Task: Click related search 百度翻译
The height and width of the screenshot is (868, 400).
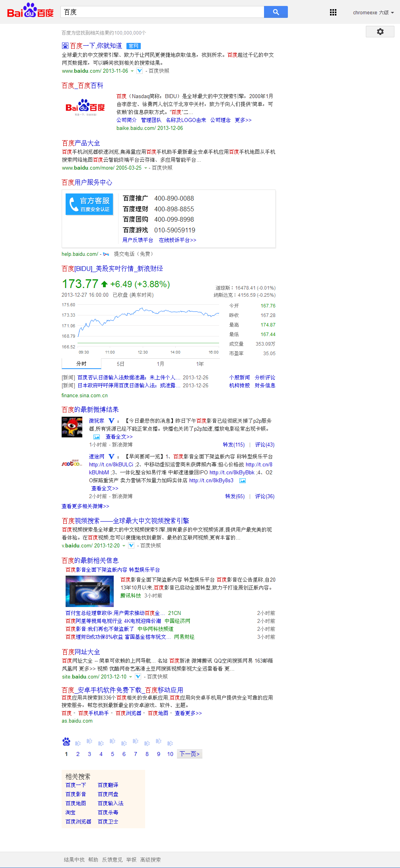Action: [x=108, y=785]
